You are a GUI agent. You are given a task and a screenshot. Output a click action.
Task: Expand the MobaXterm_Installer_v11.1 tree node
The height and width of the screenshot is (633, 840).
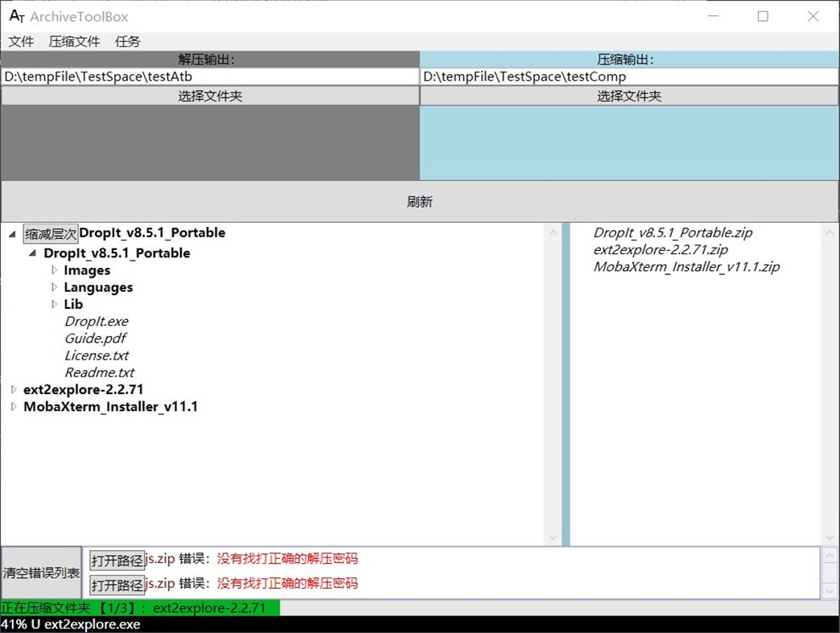pos(13,406)
